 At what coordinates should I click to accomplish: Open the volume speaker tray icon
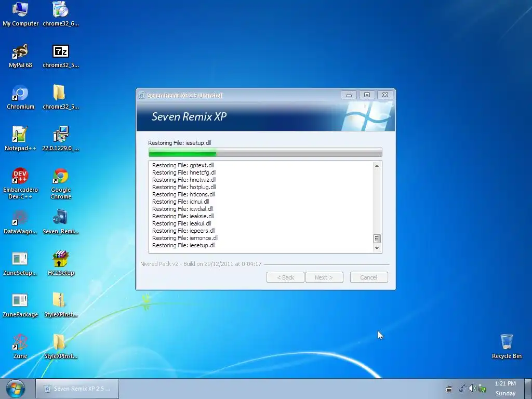[472, 388]
